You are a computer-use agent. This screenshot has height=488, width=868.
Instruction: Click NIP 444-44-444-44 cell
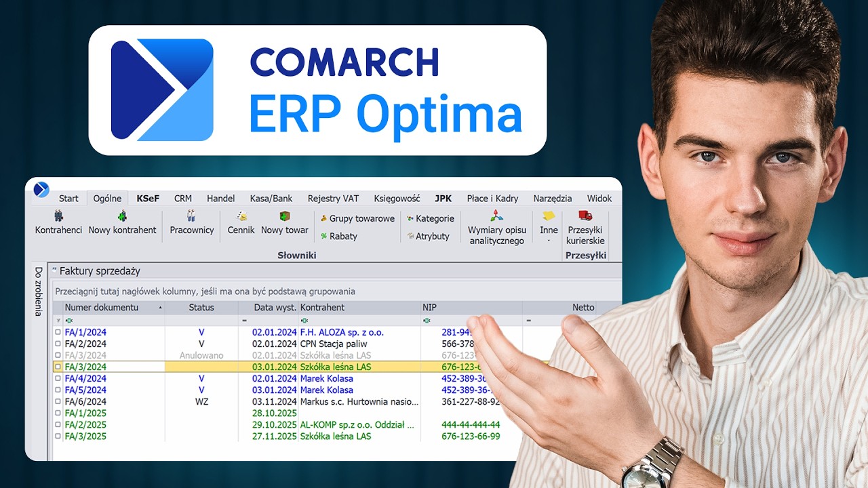471,425
